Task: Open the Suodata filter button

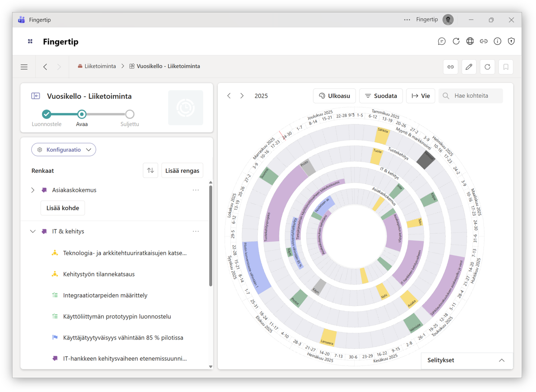Action: pos(381,96)
